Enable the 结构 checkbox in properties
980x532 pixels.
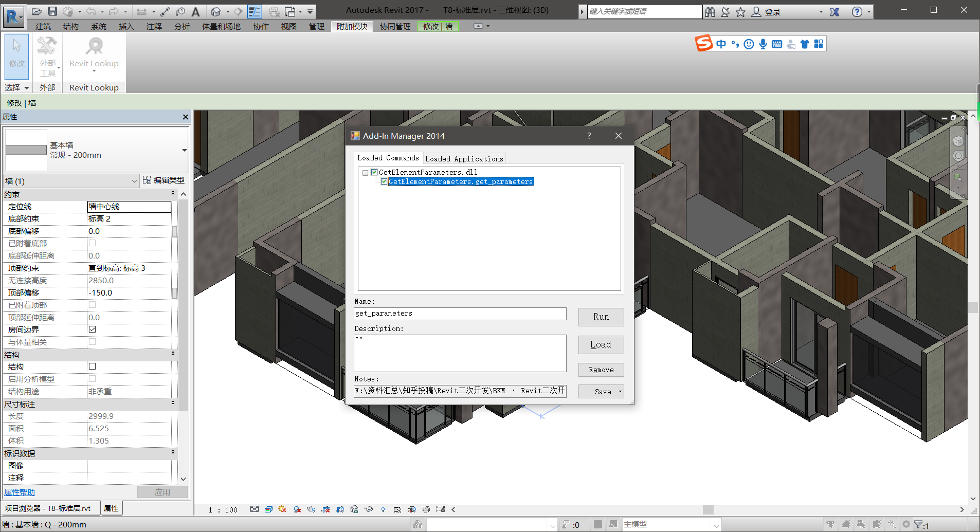(93, 366)
